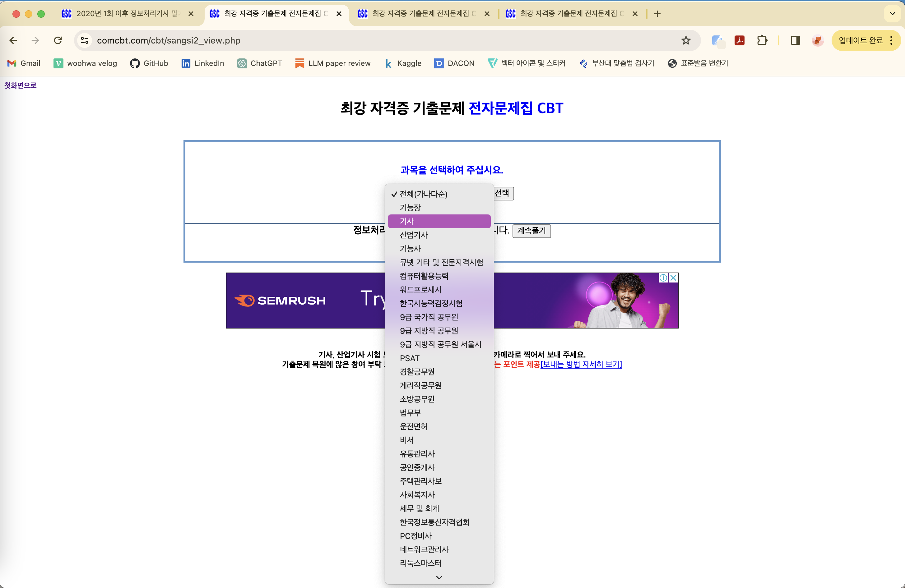This screenshot has width=905, height=588.
Task: Bookmark this page with the star icon
Action: point(686,40)
